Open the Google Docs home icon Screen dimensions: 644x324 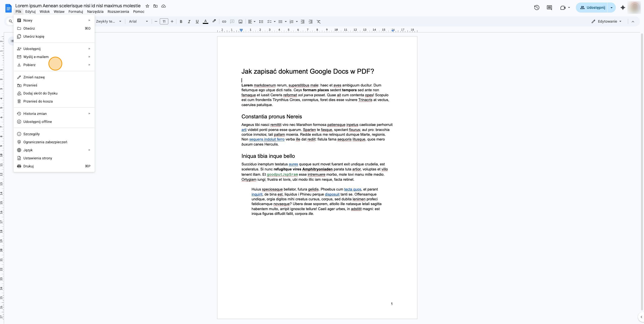pyautogui.click(x=8, y=8)
